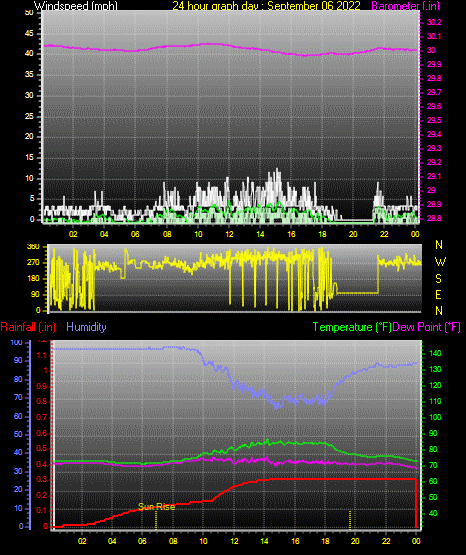
Task: Click the green "140" temperature axis value
Action: coord(435,353)
